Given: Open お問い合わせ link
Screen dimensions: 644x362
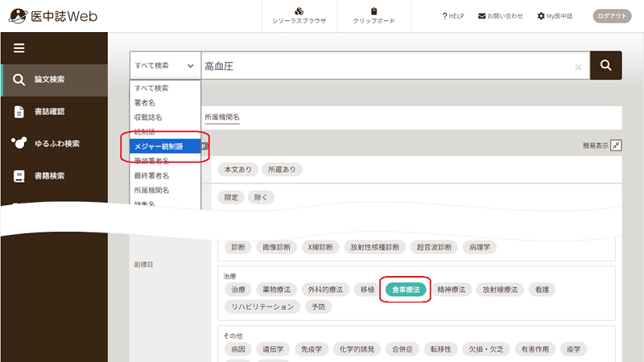Looking at the screenshot, I should pyautogui.click(x=500, y=16).
